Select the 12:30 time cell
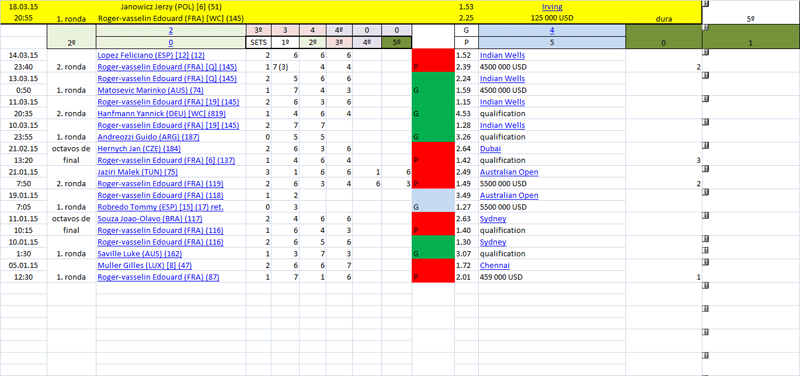Viewport: 800px width, 376px height. point(23,278)
